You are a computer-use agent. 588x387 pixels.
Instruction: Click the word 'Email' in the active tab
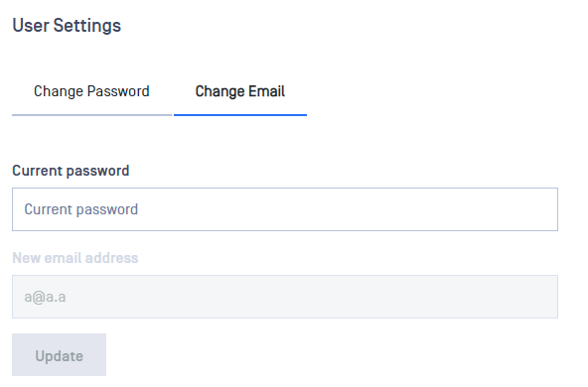pos(266,91)
